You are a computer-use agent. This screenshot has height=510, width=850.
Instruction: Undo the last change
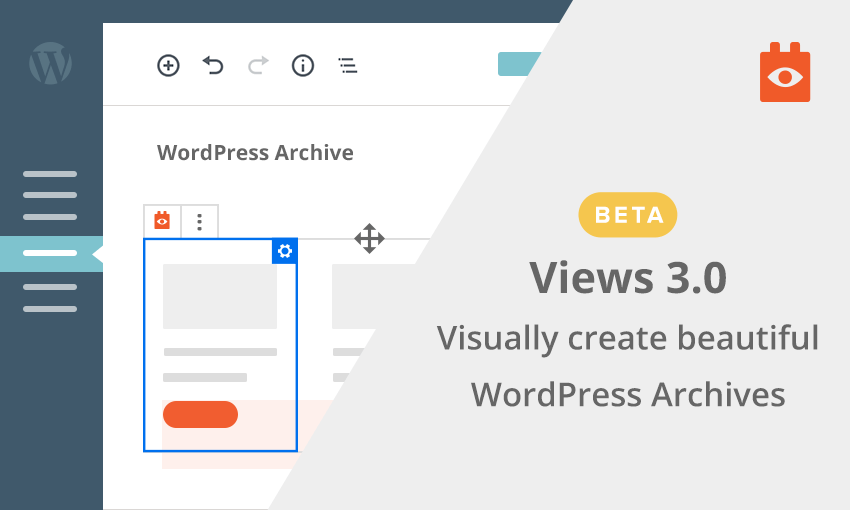point(213,66)
